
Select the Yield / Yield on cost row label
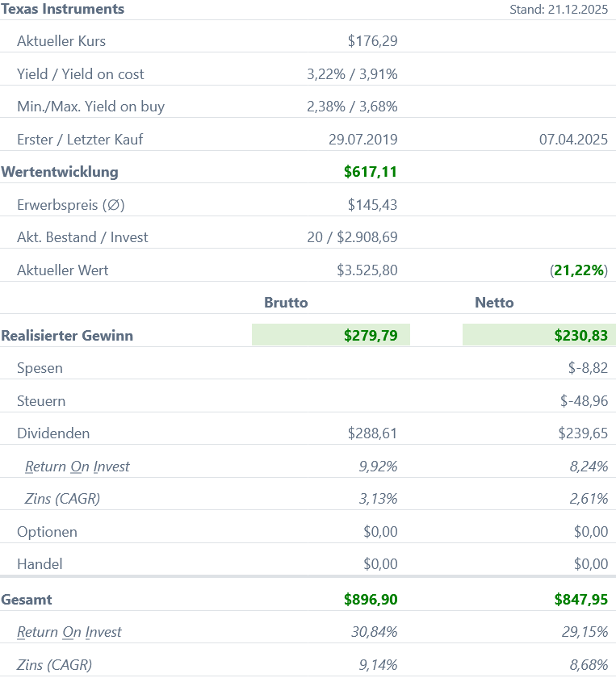click(81, 74)
